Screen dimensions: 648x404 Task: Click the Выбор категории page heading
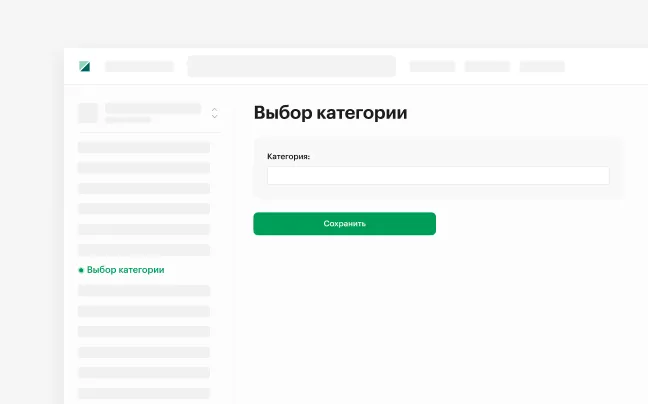pyautogui.click(x=330, y=113)
